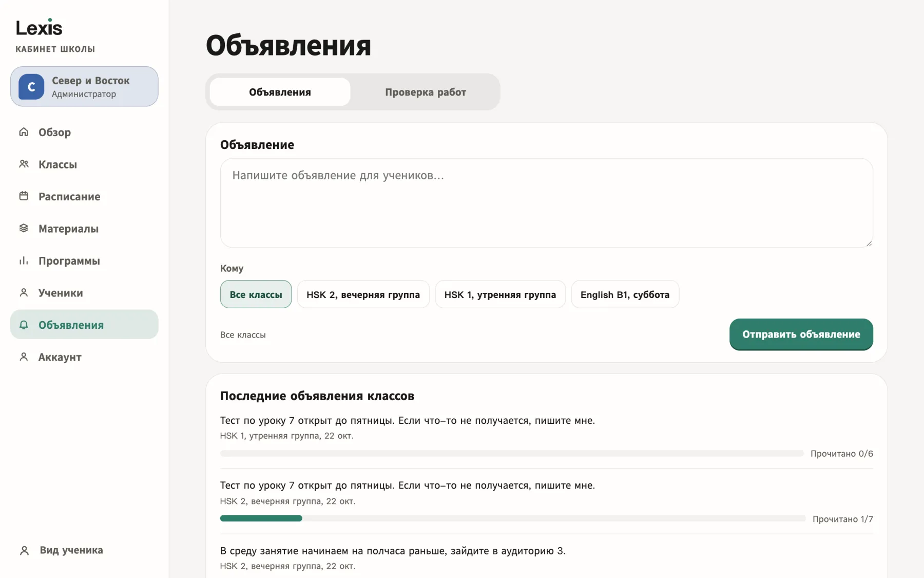Click the bar chart icon next to Программы
Screen dimensions: 924x578
(24, 260)
